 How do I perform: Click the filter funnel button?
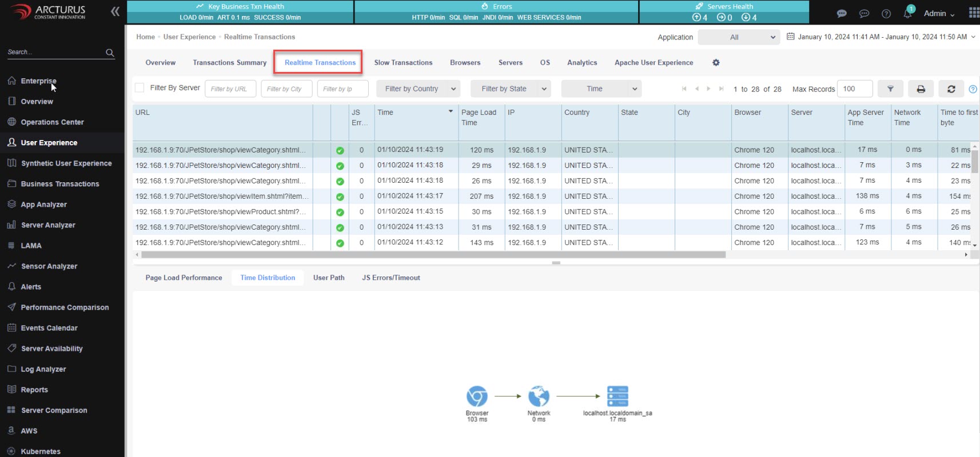click(x=890, y=89)
